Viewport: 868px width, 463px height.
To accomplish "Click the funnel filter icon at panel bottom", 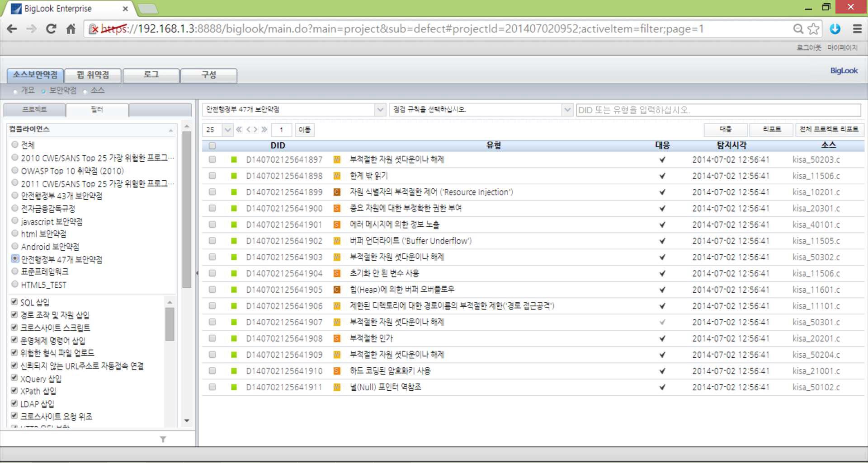I will tap(163, 439).
